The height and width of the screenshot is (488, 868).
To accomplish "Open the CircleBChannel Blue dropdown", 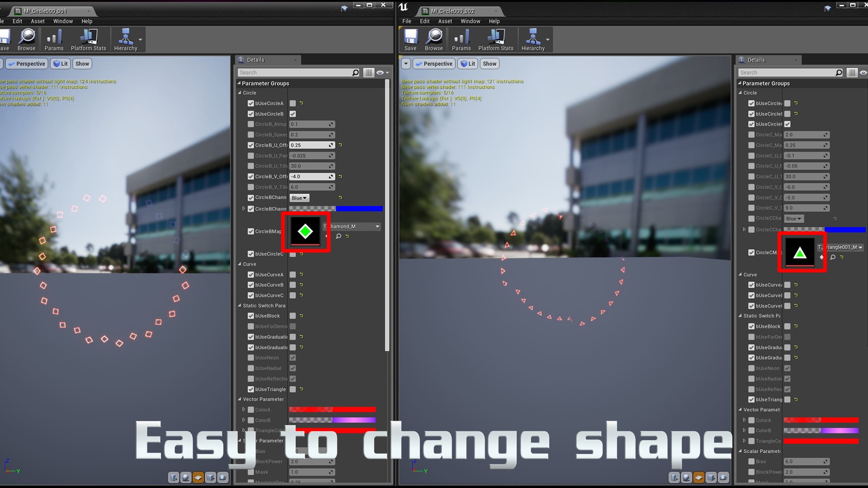I will click(x=299, y=197).
